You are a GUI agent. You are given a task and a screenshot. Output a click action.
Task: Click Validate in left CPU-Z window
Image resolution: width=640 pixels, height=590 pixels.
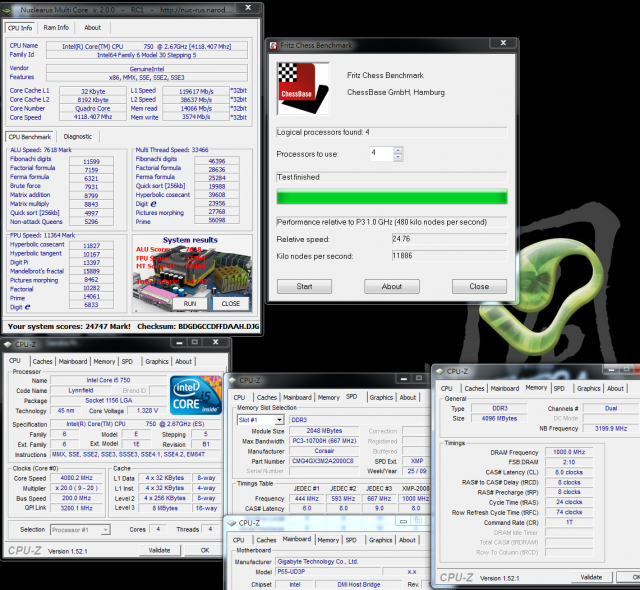pyautogui.click(x=159, y=550)
